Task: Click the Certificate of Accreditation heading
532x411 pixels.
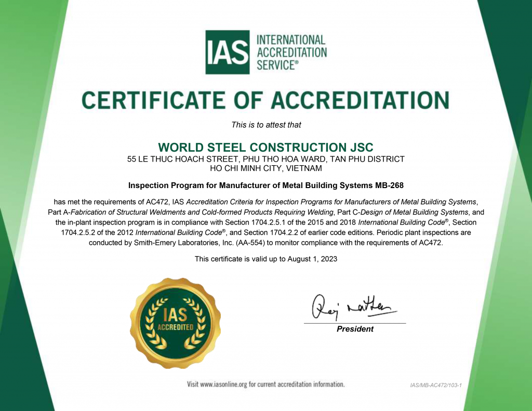Action: point(265,100)
